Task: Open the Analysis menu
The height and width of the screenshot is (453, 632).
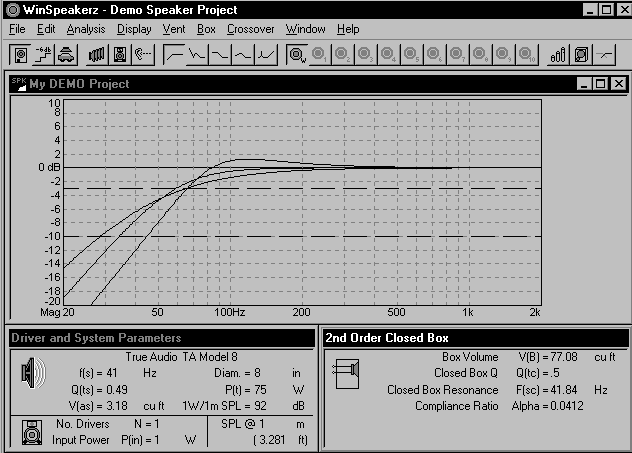Action: pos(85,29)
